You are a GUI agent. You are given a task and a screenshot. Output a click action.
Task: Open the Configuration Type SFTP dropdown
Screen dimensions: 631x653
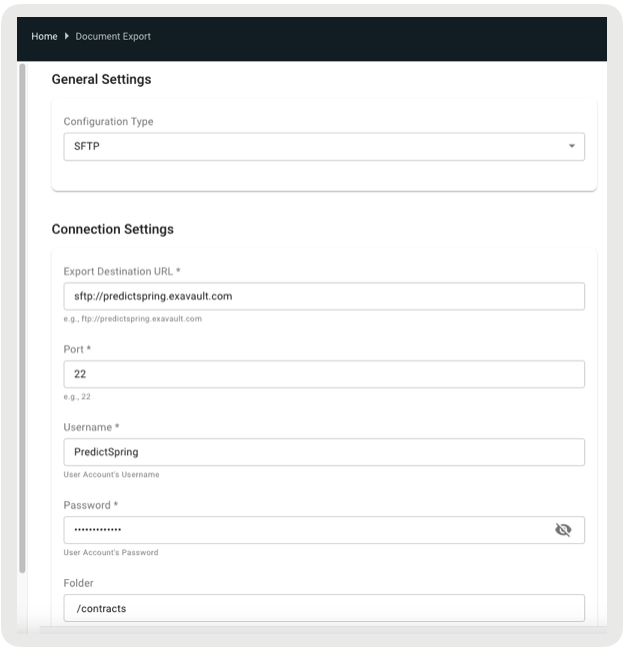click(x=324, y=147)
